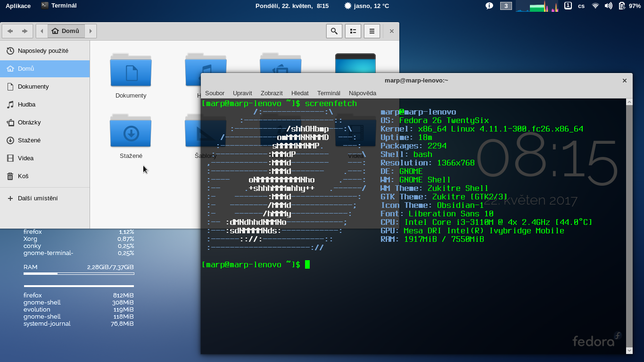Viewport: 644px width, 362px height.
Task: Open the hamburger menu in Files
Action: (372, 31)
